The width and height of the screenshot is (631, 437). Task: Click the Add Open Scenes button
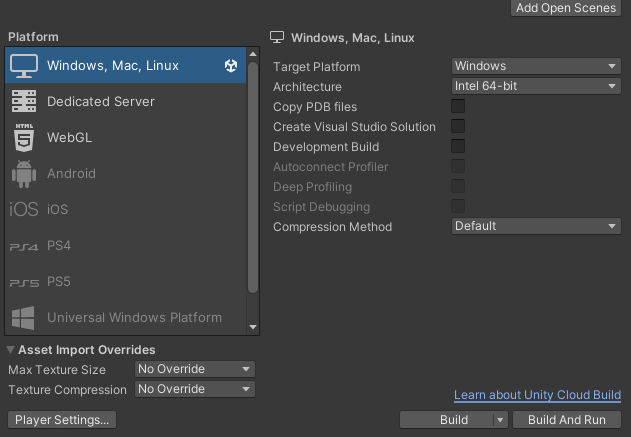pyautogui.click(x=566, y=8)
